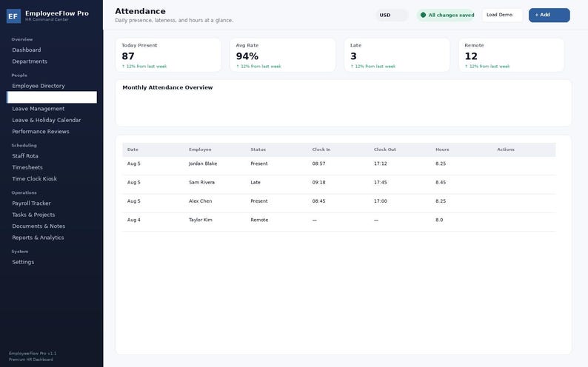Click the + Add button
Viewport: 588px width, 367px height.
(549, 15)
